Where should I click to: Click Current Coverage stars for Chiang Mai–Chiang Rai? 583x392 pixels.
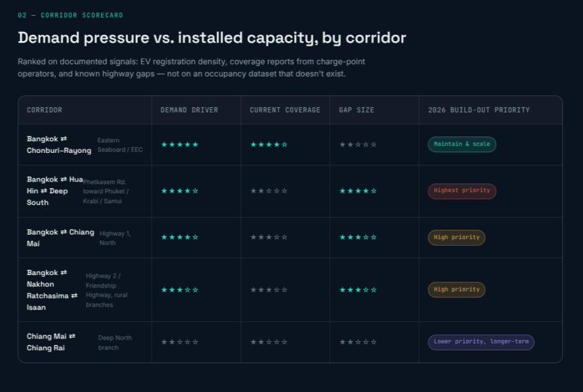click(x=269, y=342)
